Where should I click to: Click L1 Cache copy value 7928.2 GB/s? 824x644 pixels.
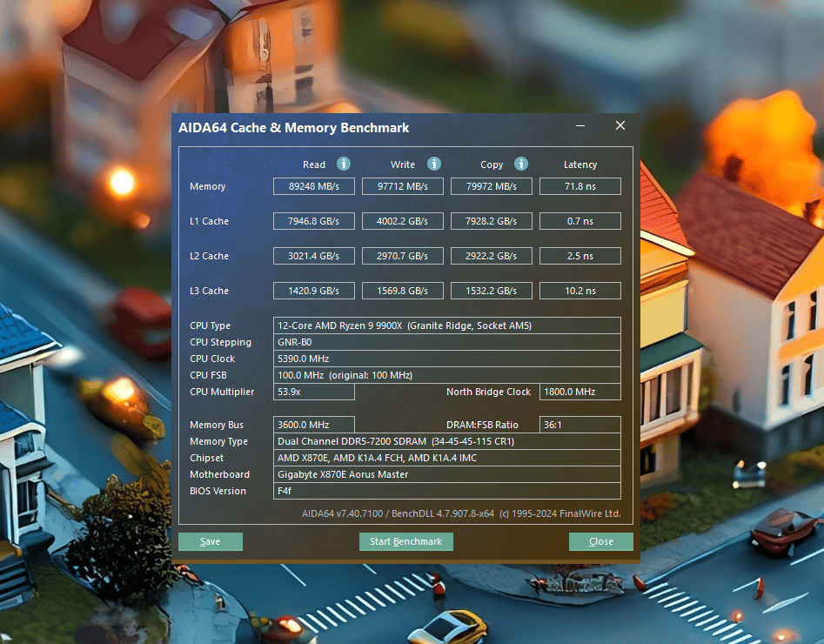coord(492,221)
